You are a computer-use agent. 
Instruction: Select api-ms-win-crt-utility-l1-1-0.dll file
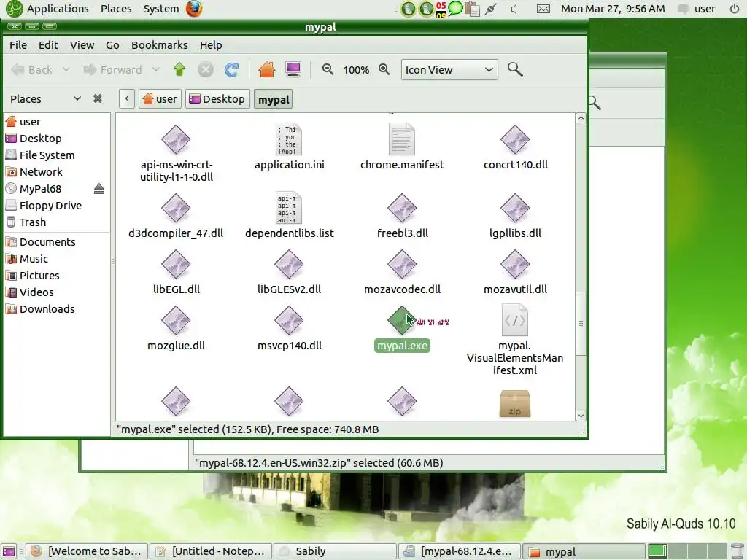[x=176, y=152]
